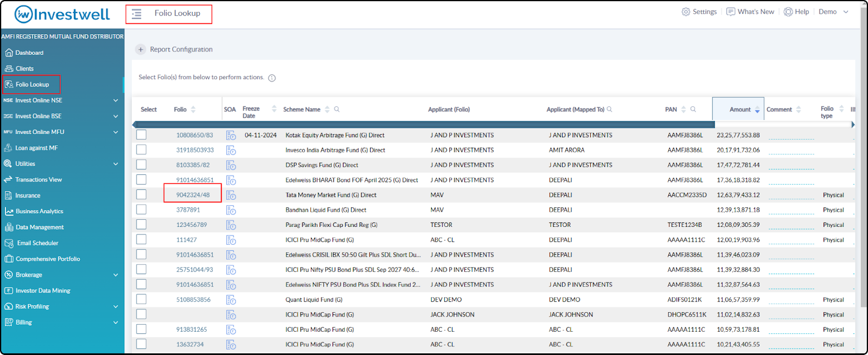This screenshot has width=868, height=355.
Task: Open the SOA icon for folio 123456789
Action: coord(231,225)
